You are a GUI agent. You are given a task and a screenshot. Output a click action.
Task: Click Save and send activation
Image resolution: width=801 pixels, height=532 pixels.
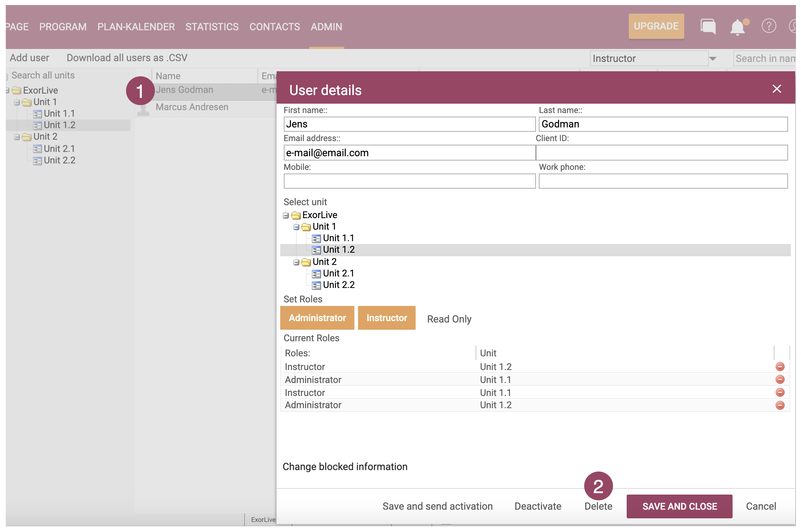(x=438, y=506)
